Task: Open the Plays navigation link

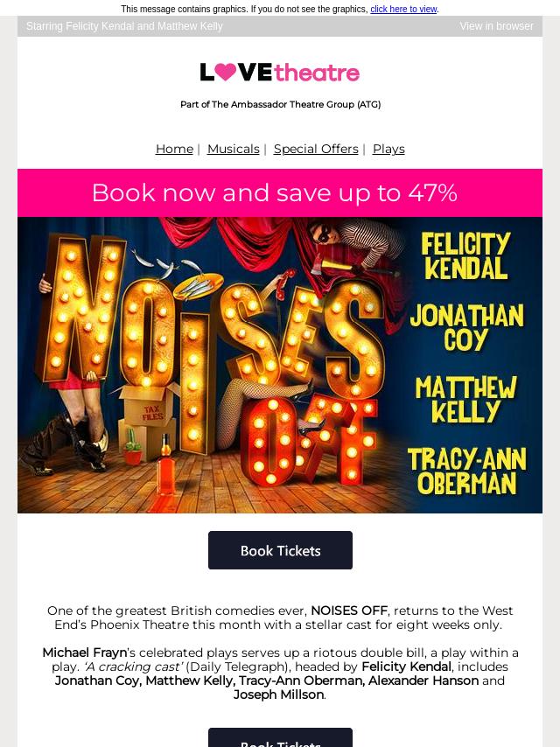Action: click(388, 149)
